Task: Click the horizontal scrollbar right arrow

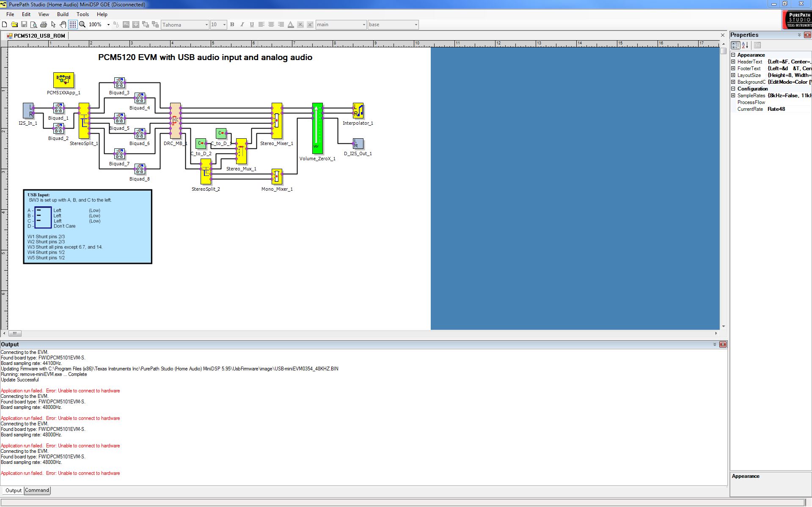Action: pos(716,333)
